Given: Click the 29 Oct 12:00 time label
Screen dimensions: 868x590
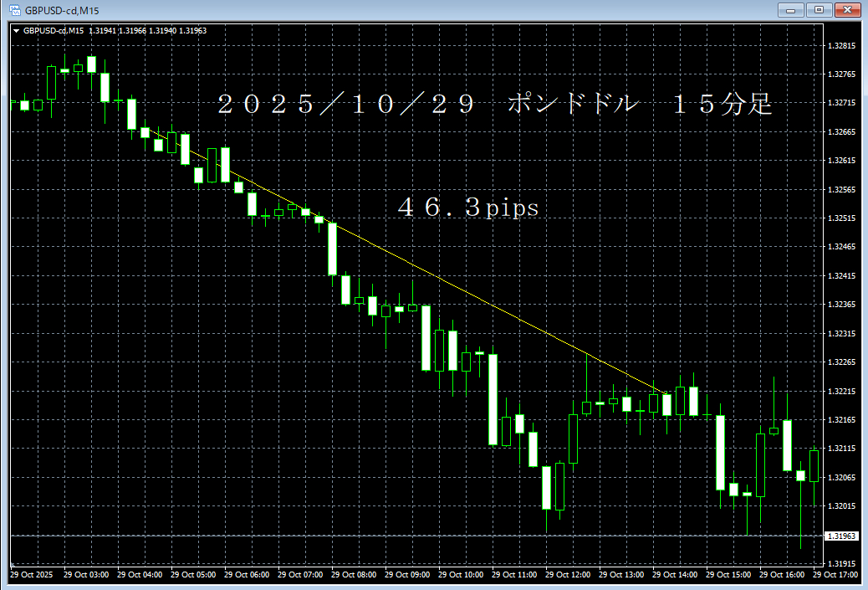Looking at the screenshot, I should pyautogui.click(x=568, y=574).
